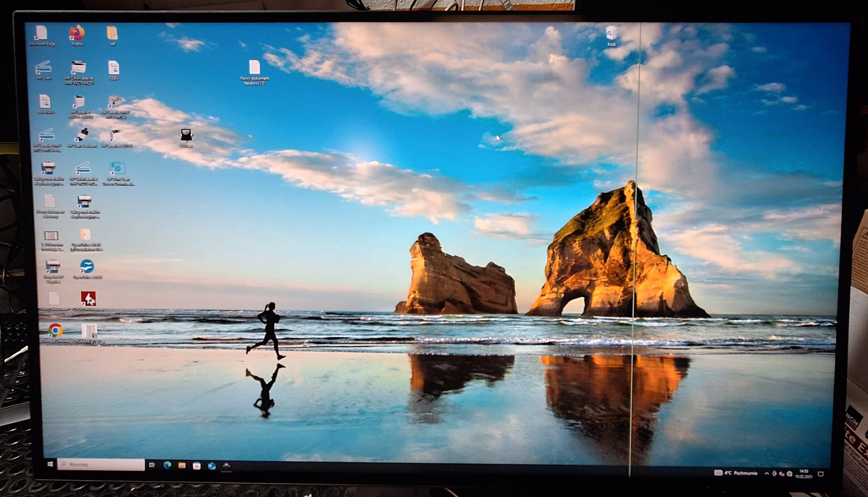Launch the red lightning-bolt application shortcut
The width and height of the screenshot is (868, 497).
[x=88, y=298]
